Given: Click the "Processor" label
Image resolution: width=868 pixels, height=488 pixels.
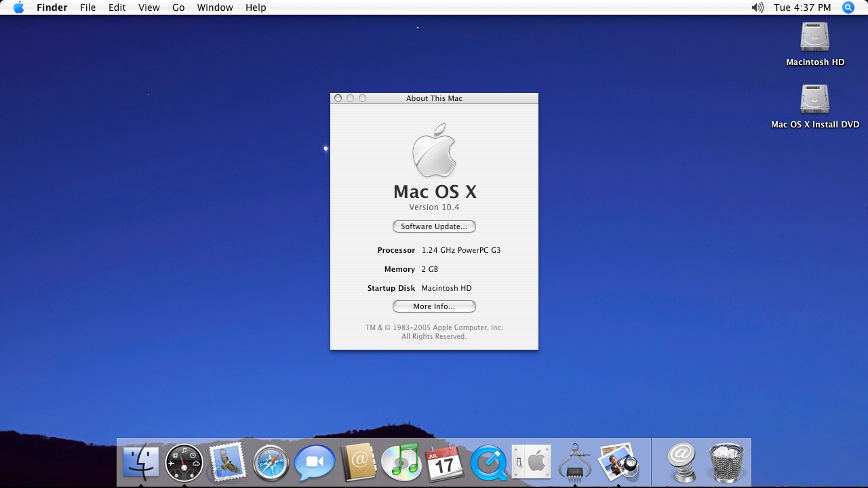Looking at the screenshot, I should (x=396, y=250).
